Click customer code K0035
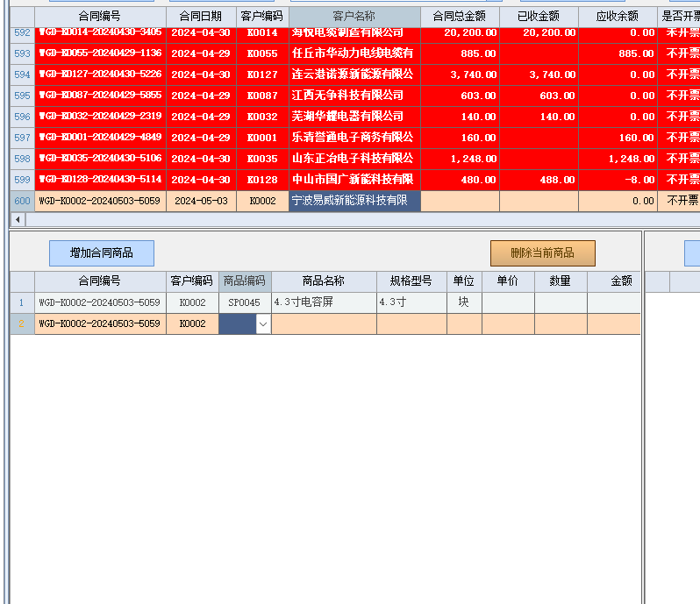700x604 pixels. pyautogui.click(x=262, y=159)
